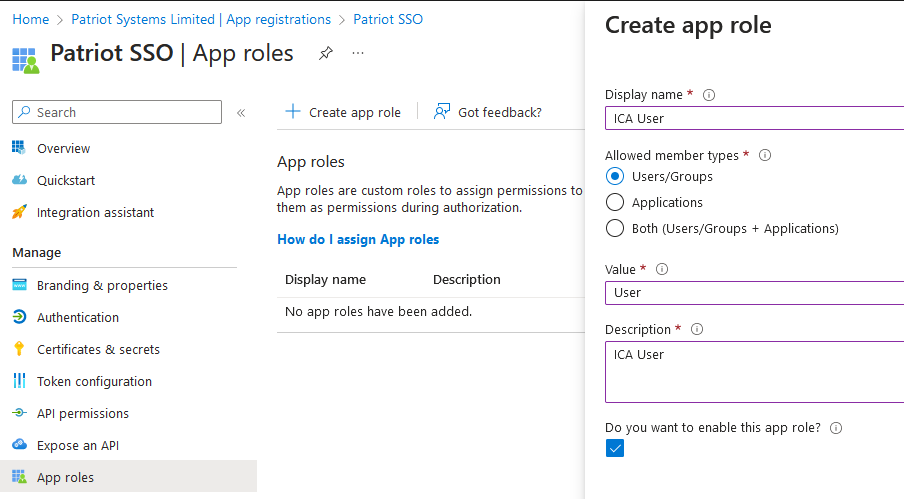Show info tooltip for Value field

point(662,269)
